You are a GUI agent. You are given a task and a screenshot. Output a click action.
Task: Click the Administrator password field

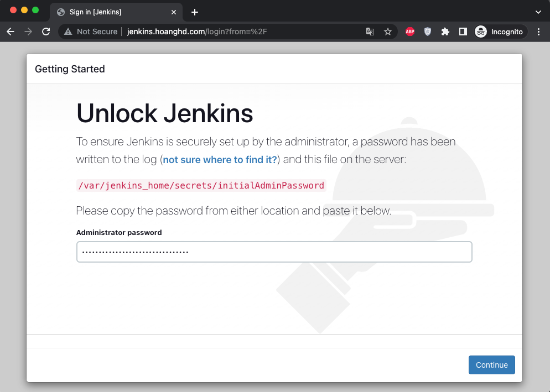pos(274,252)
